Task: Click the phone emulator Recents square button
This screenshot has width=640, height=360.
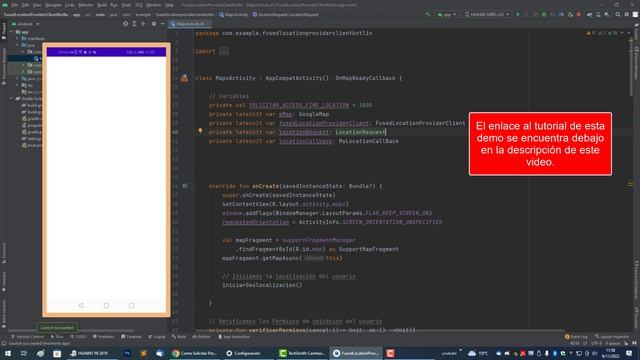Action: [131, 305]
